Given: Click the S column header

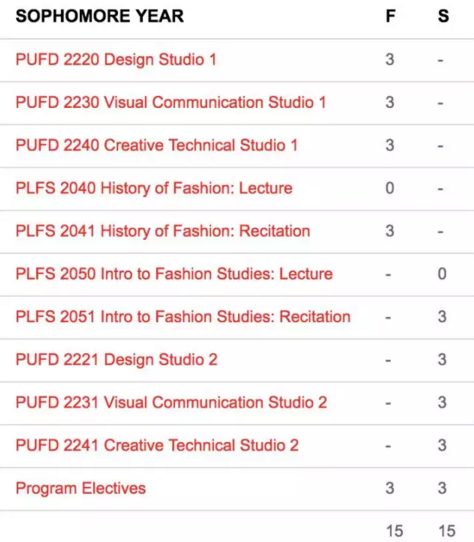Looking at the screenshot, I should 443,16.
